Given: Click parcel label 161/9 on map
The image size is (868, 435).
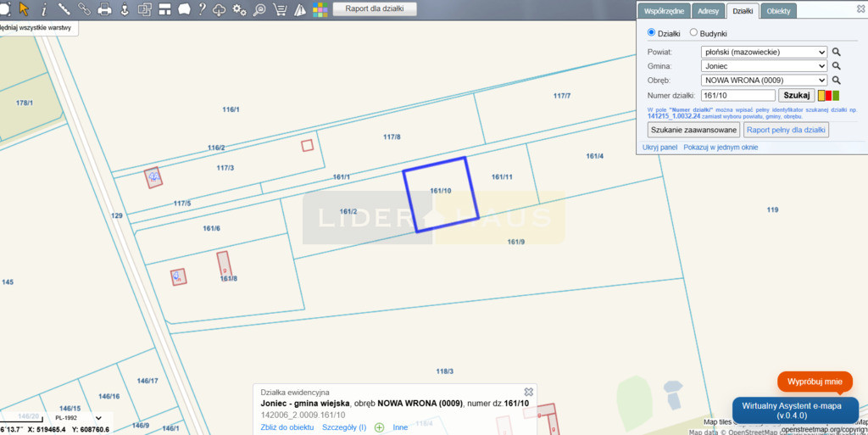Looking at the screenshot, I should point(516,242).
